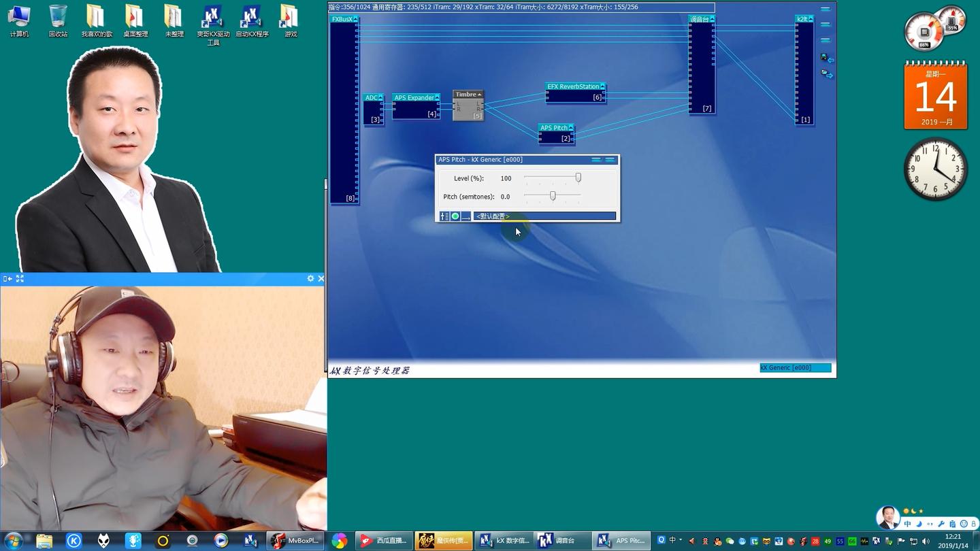This screenshot has width=980, height=551.
Task: Open APS Expander module arrow
Action: [437, 98]
